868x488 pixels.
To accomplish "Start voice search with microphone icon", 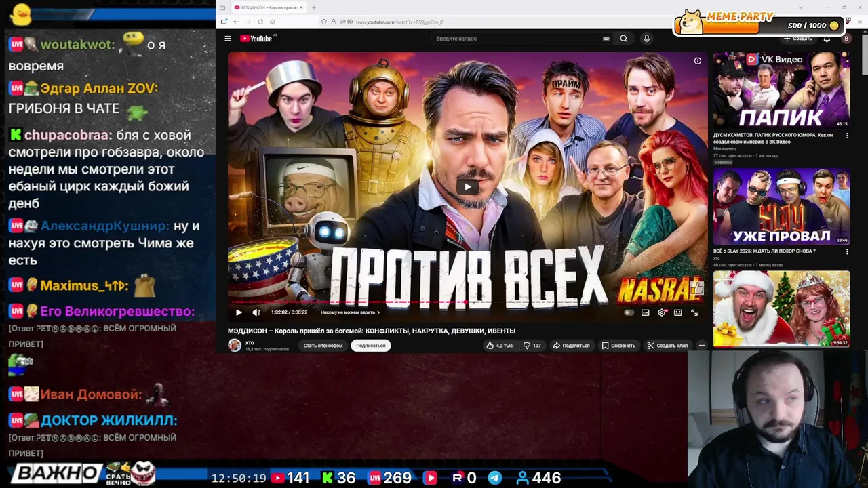I will pyautogui.click(x=646, y=39).
